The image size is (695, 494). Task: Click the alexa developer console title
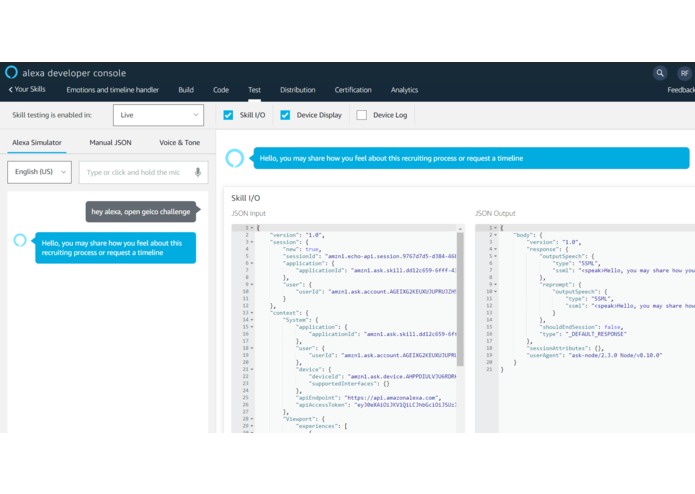(74, 73)
